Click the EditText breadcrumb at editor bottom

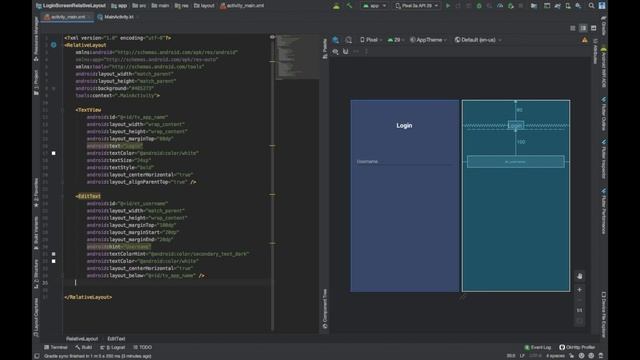[116, 339]
